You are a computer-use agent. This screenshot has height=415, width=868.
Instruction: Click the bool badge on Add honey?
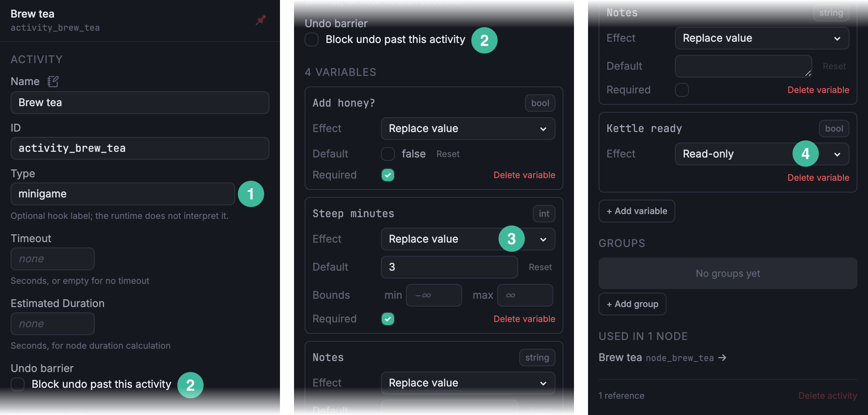click(x=540, y=103)
